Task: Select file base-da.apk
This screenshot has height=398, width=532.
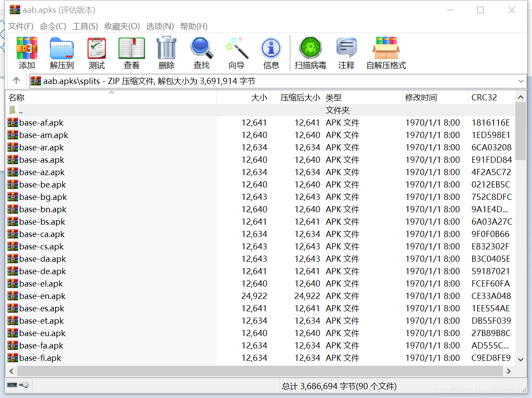Action: 42,259
